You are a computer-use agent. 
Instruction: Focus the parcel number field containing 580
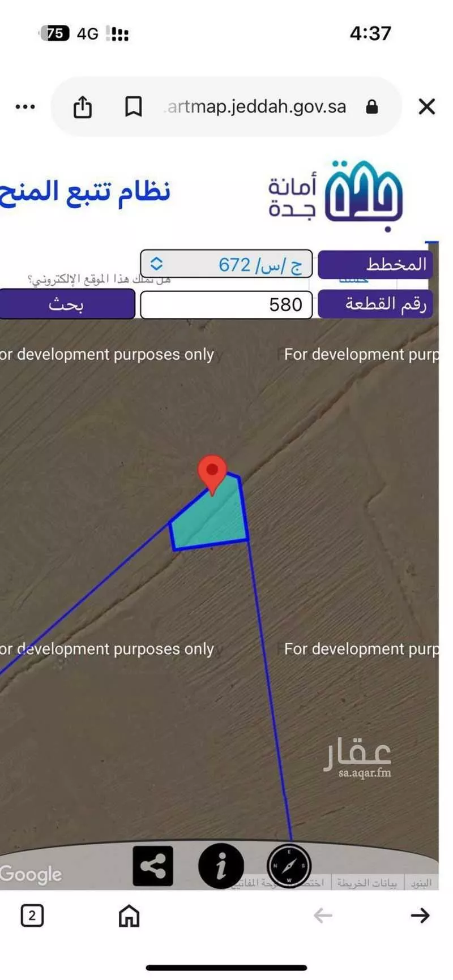click(x=226, y=305)
